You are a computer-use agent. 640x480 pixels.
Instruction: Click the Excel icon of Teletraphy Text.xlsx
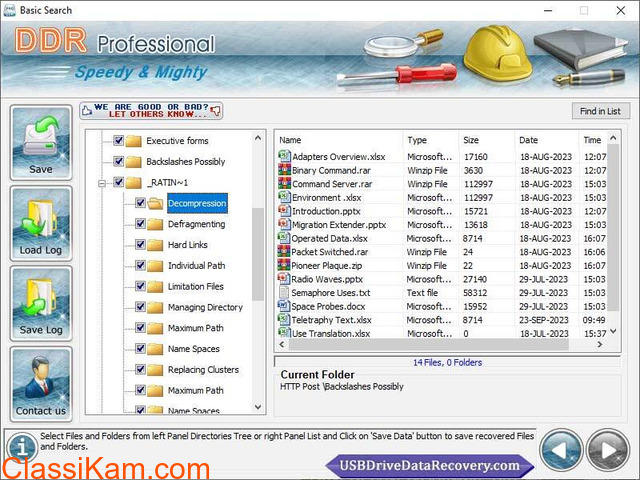pyautogui.click(x=284, y=319)
